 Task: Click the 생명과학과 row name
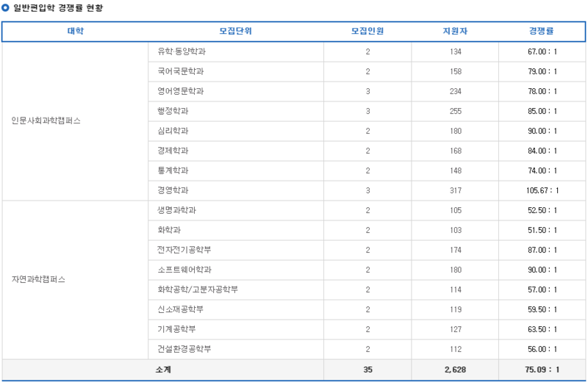tap(176, 210)
